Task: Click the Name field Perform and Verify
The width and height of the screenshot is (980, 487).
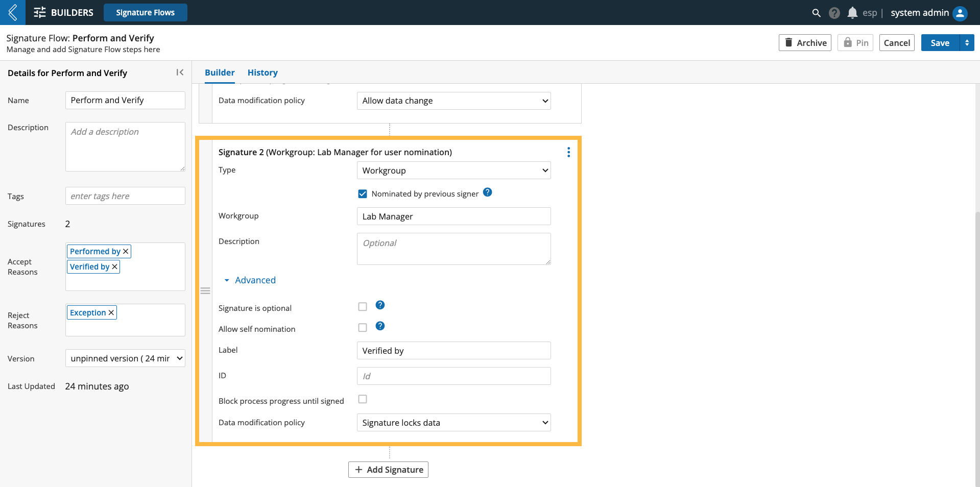Action: [125, 100]
